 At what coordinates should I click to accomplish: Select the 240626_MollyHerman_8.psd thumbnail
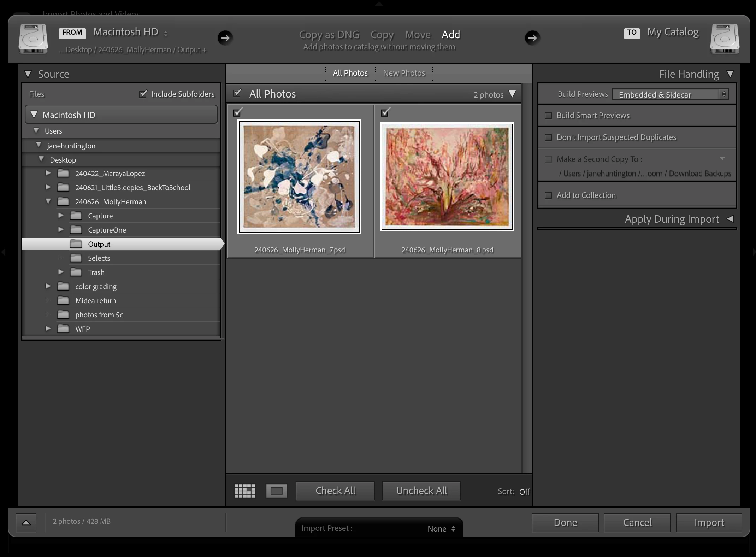(447, 177)
